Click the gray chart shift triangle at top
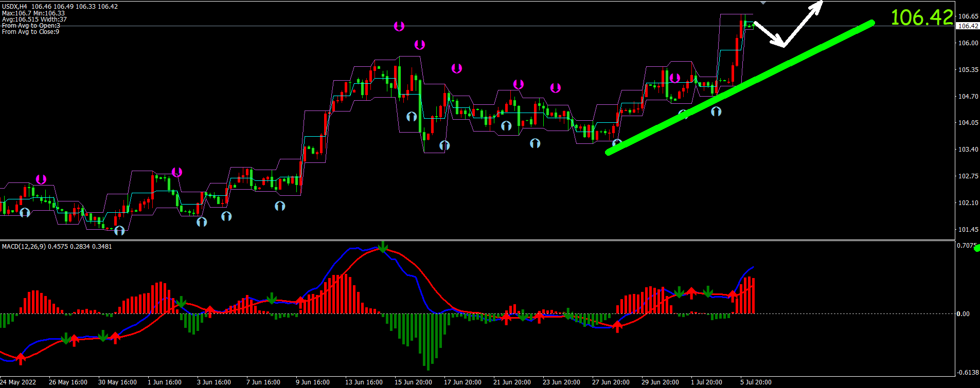Image resolution: width=980 pixels, height=388 pixels. tap(763, 3)
